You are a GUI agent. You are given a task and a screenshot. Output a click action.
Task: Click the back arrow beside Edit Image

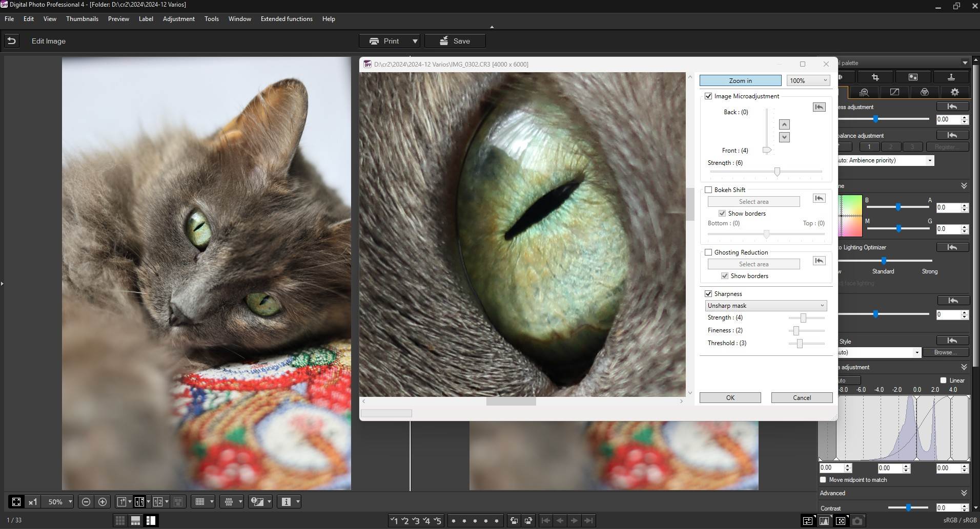tap(12, 41)
